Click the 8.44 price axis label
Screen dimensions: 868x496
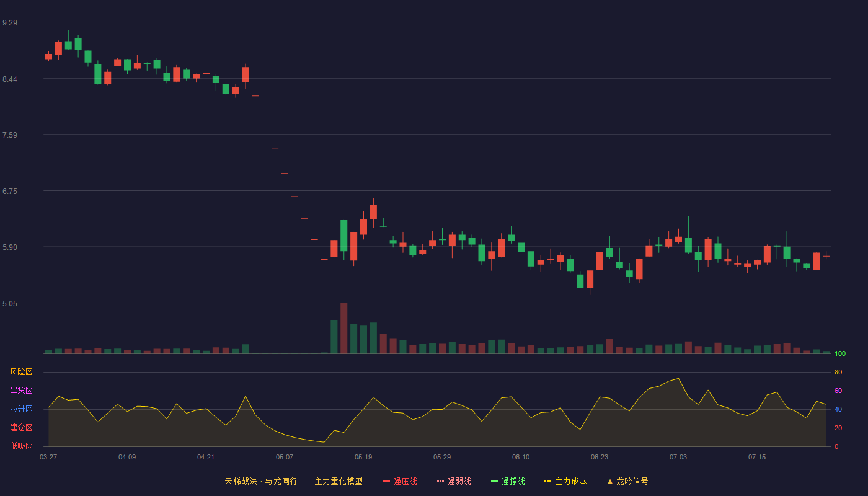click(10, 79)
